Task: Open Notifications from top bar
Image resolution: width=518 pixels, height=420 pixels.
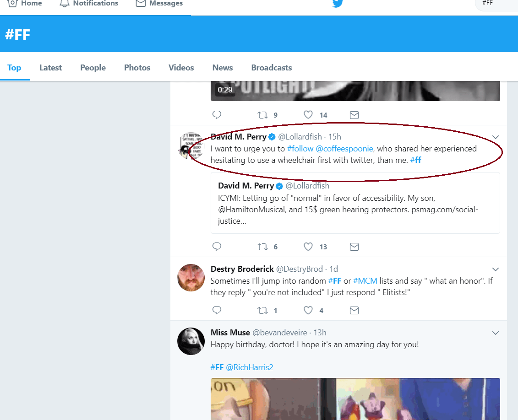Action: pyautogui.click(x=88, y=3)
